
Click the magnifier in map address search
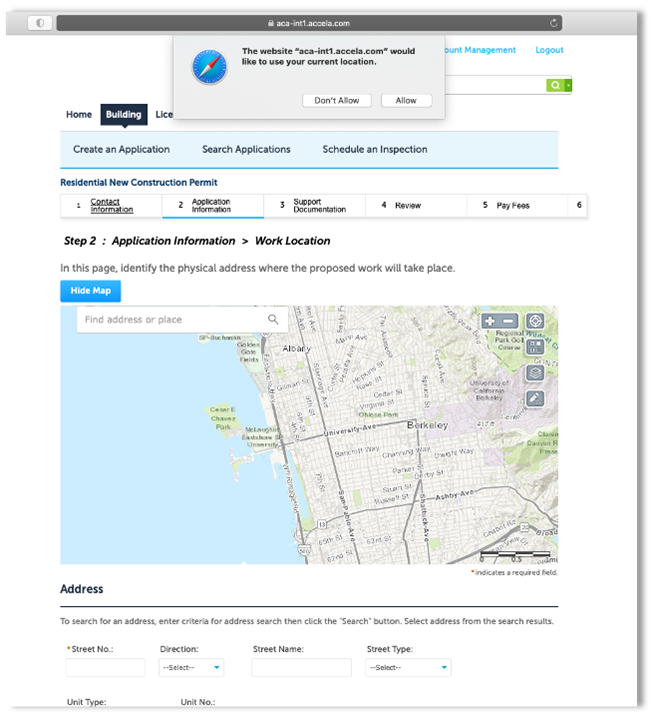click(273, 320)
